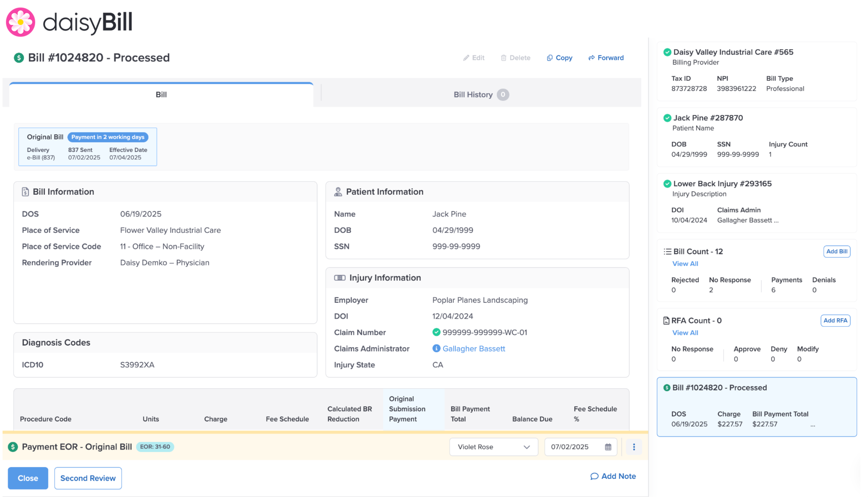This screenshot has height=497, width=868.
Task: Click the Injury Information icon
Action: (x=339, y=278)
